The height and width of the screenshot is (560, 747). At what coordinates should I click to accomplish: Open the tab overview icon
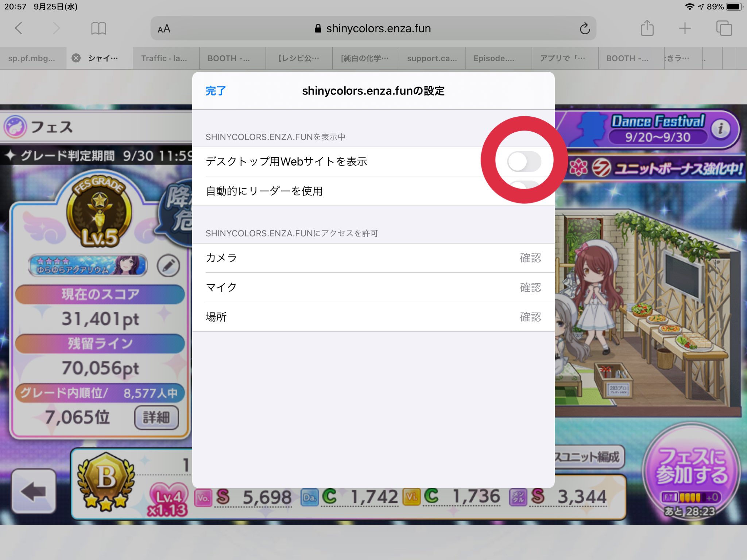click(724, 28)
